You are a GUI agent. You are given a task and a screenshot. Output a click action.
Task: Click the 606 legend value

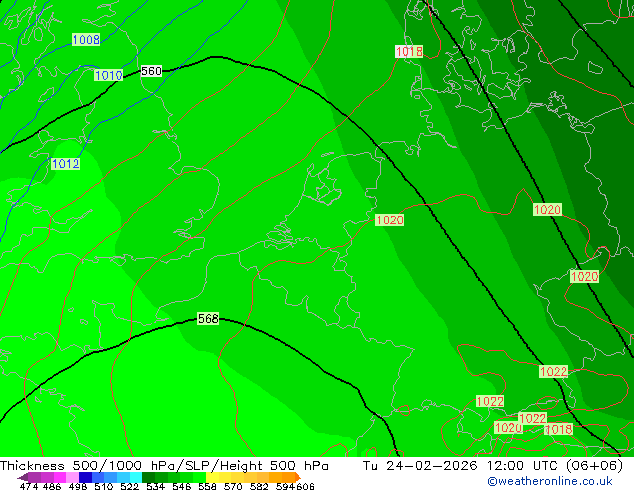pos(305,486)
